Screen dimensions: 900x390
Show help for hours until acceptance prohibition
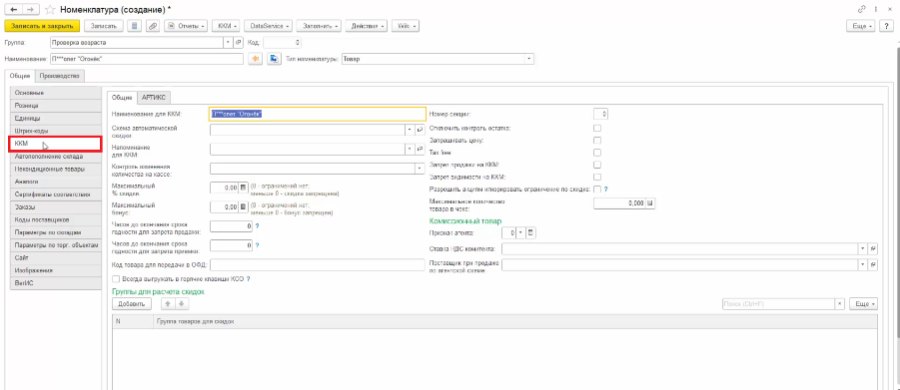click(x=257, y=245)
